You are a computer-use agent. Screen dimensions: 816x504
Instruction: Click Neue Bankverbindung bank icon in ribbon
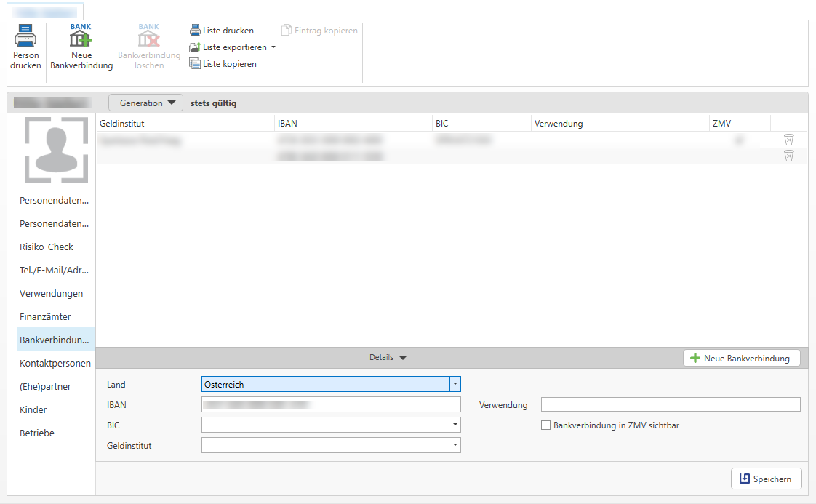click(81, 36)
